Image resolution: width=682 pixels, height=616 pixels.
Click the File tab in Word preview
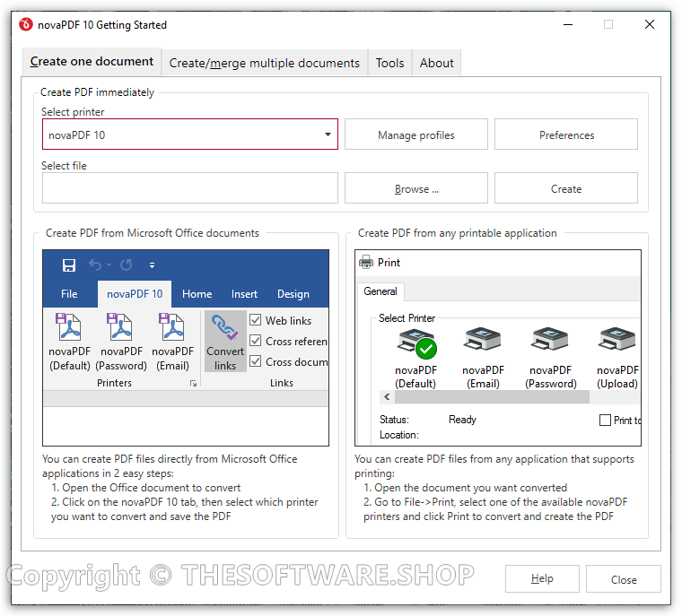pyautogui.click(x=69, y=294)
